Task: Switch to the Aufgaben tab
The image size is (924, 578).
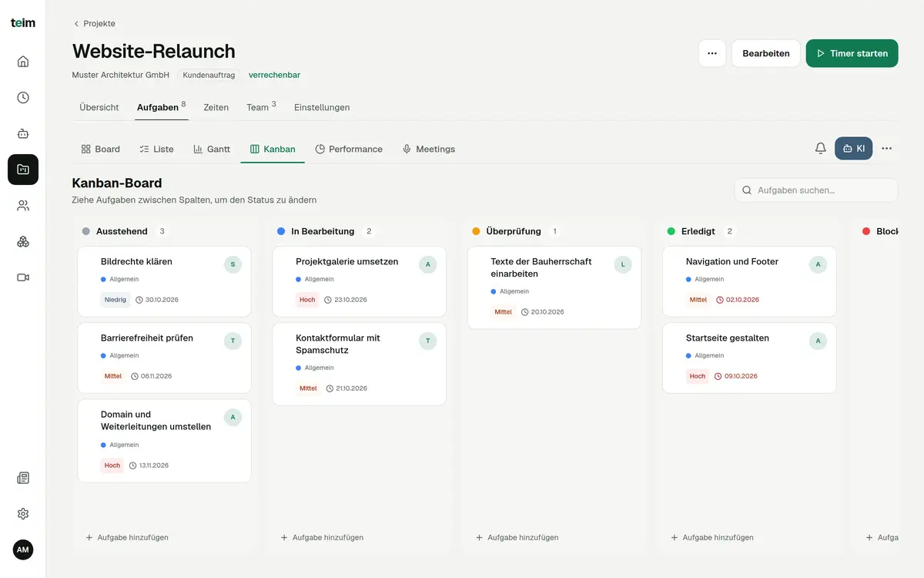Action: [161, 107]
